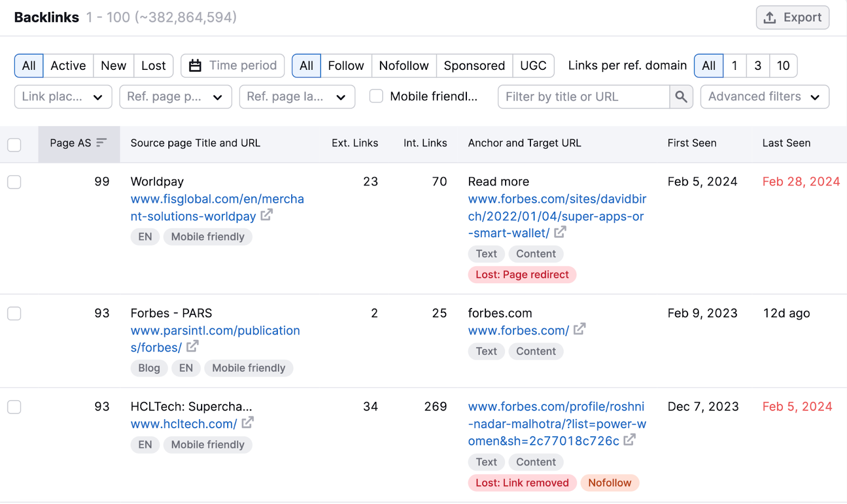Viewport: 847px width, 504px height.
Task: Click the 269 internal links value
Action: click(x=435, y=407)
